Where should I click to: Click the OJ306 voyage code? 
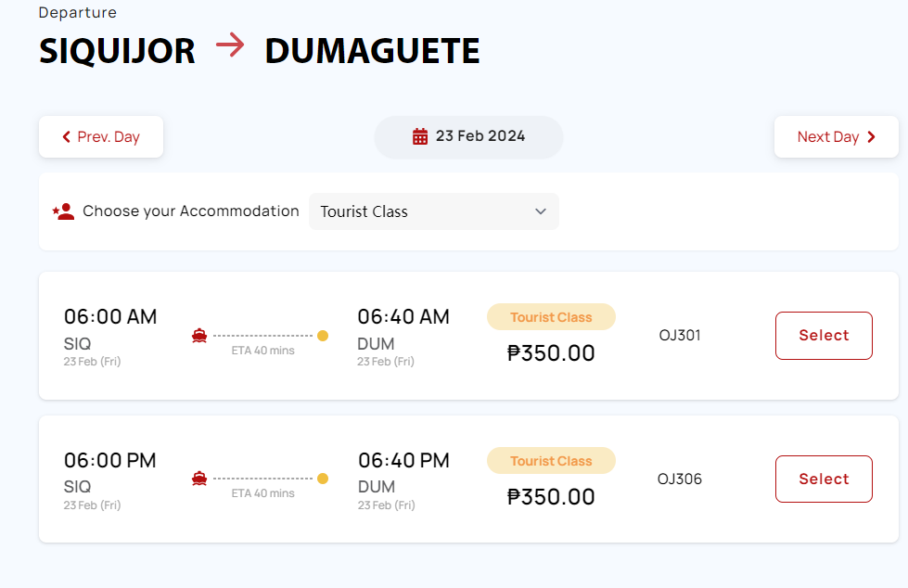pyautogui.click(x=679, y=479)
